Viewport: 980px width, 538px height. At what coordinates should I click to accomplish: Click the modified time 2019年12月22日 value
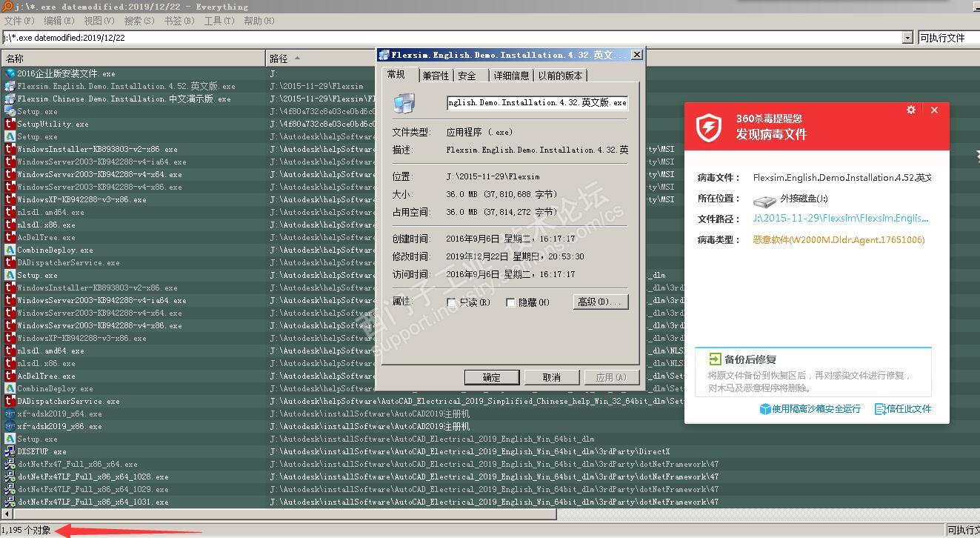click(515, 256)
